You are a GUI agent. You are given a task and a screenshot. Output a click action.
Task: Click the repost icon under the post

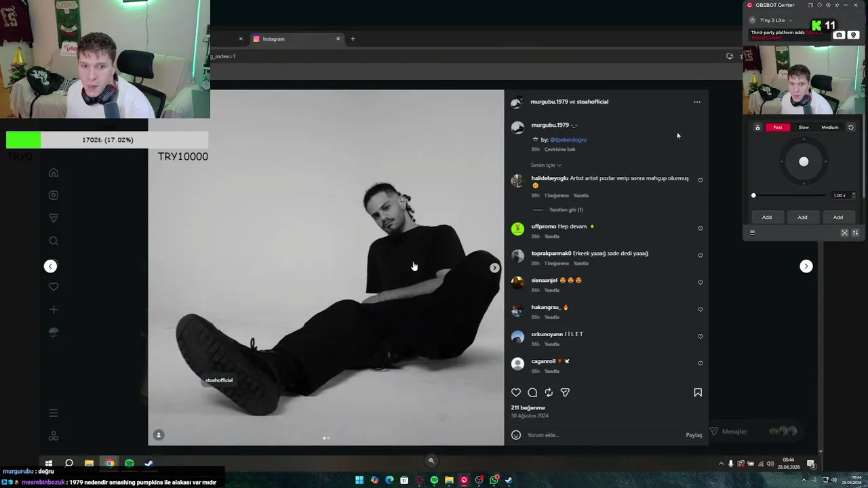549,392
